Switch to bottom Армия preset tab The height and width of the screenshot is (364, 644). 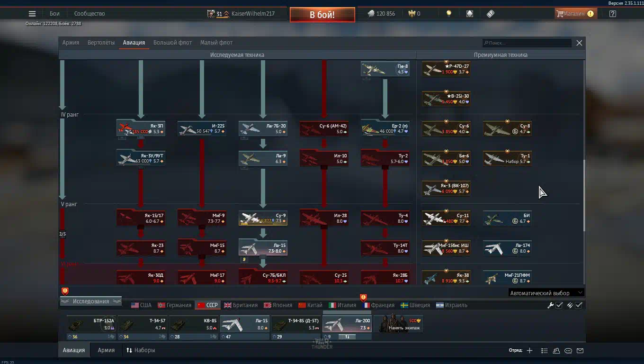106,350
